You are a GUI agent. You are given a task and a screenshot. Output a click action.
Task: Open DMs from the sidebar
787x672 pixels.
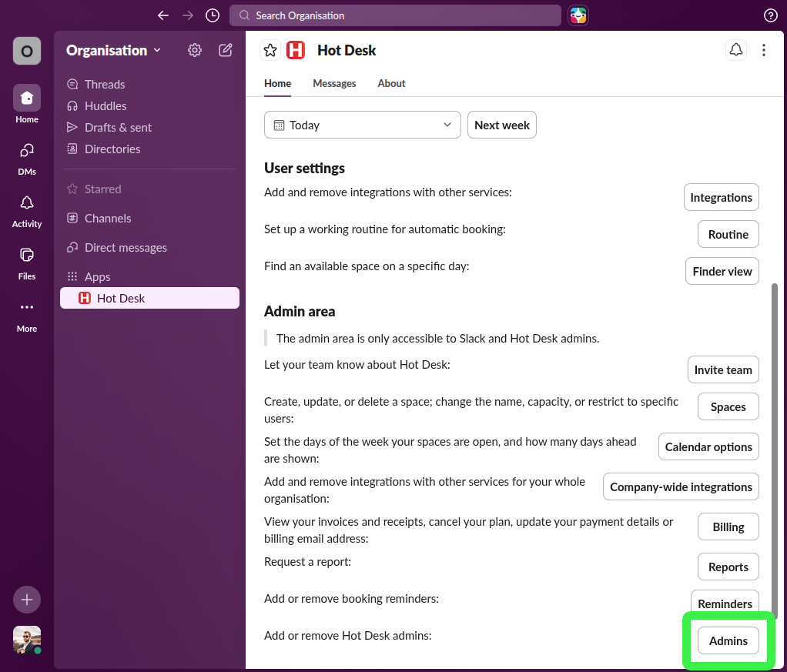click(26, 156)
